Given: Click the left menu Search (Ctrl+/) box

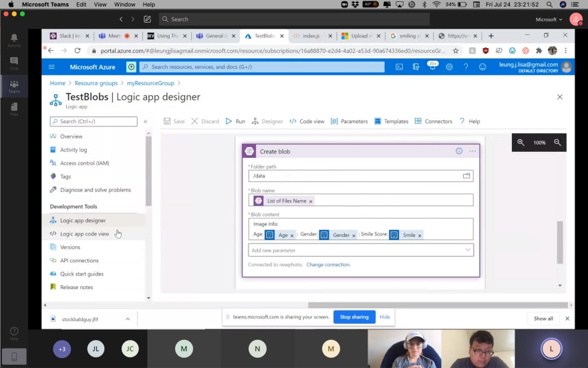Looking at the screenshot, I should (x=94, y=121).
